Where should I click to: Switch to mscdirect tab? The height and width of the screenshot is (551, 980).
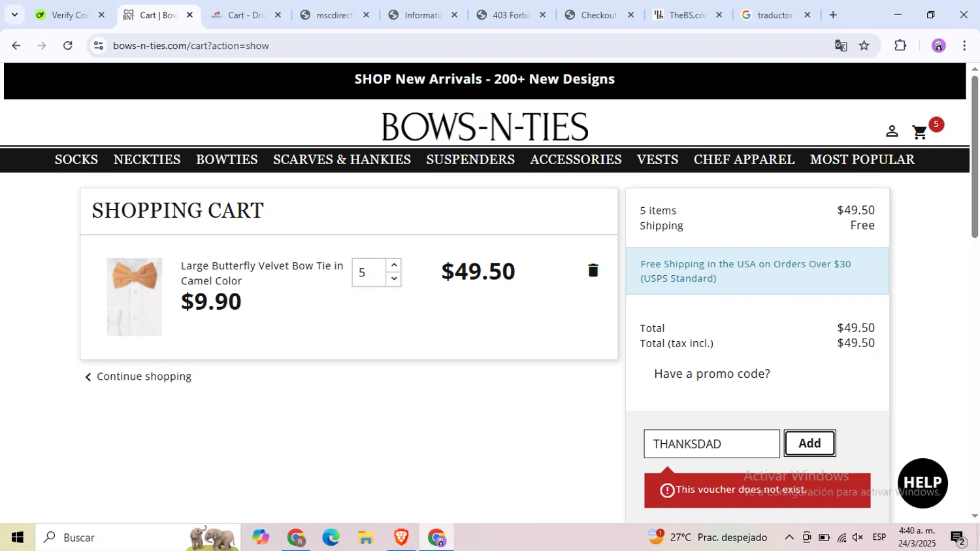pos(335,15)
